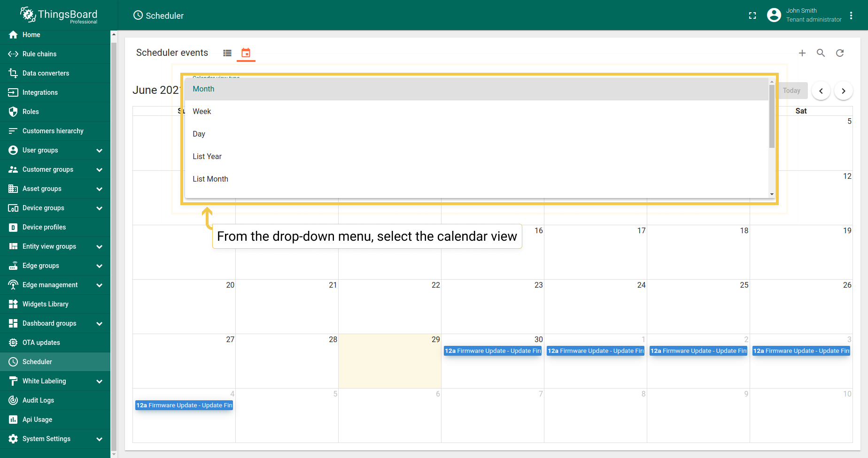Click the Today button

pos(791,91)
